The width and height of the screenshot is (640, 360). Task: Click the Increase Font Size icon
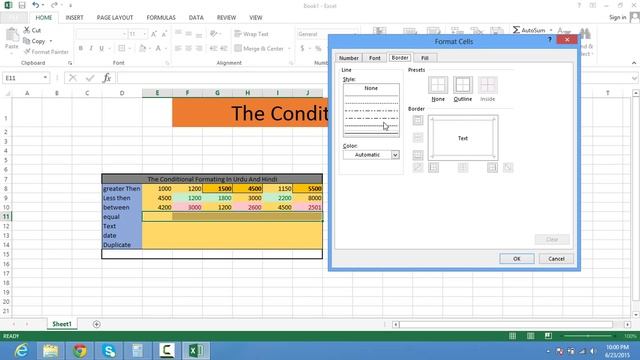click(x=154, y=34)
